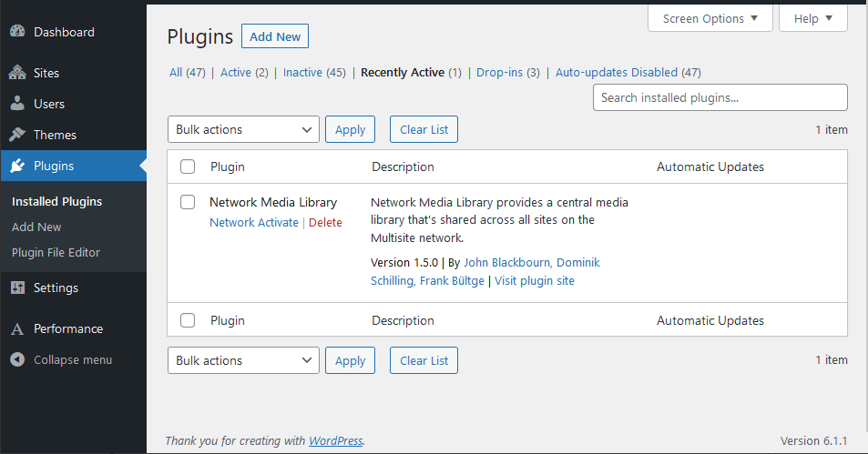Click the top '1 item' count text
The height and width of the screenshot is (454, 868).
tap(832, 129)
